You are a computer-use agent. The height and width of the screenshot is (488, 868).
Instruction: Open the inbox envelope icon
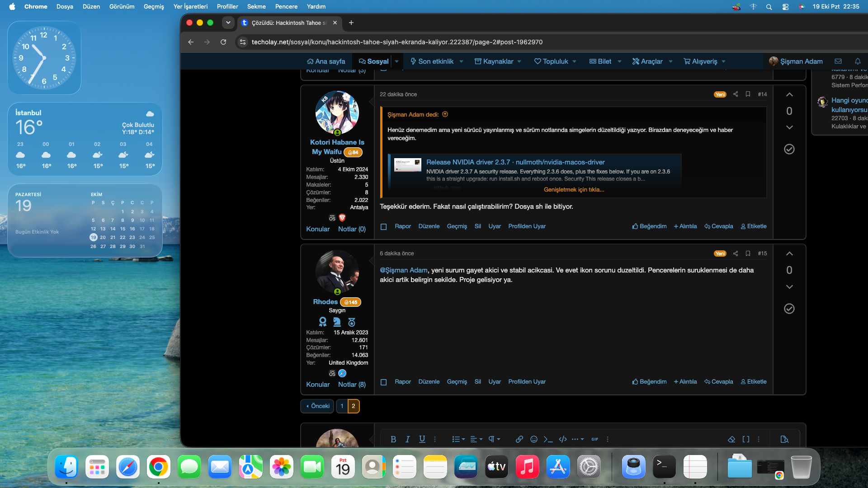[838, 61]
